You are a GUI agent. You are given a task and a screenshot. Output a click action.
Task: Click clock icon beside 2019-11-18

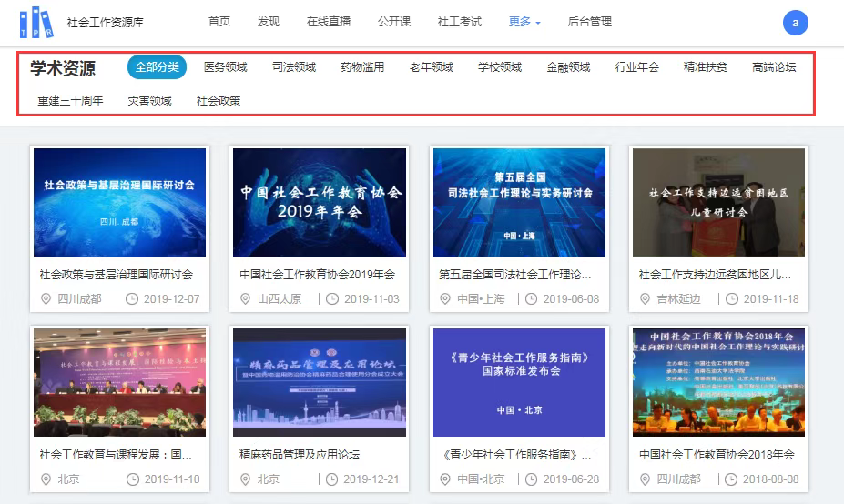(731, 299)
